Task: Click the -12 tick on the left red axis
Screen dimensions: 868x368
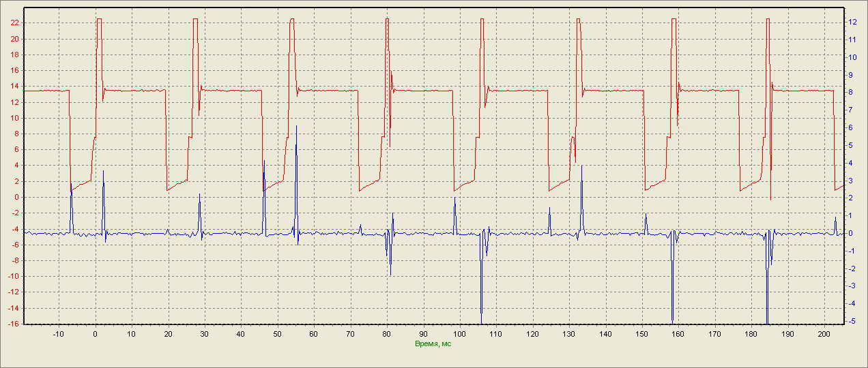Action: [x=14, y=292]
